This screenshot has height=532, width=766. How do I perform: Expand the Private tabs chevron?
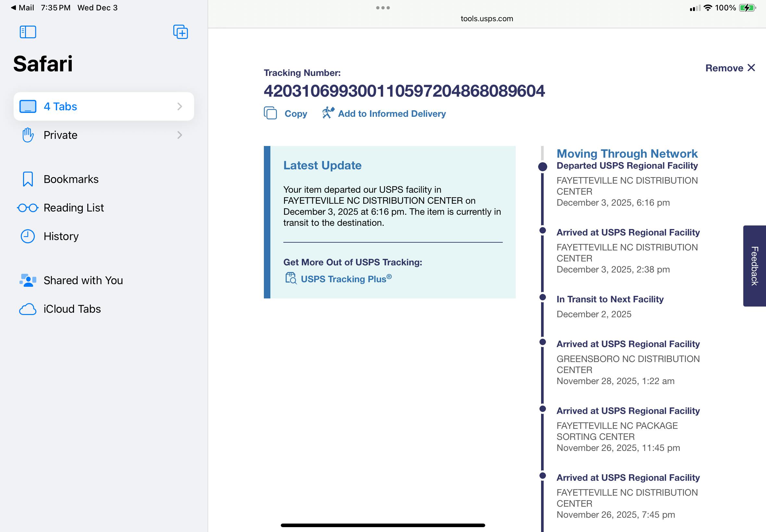pos(180,135)
